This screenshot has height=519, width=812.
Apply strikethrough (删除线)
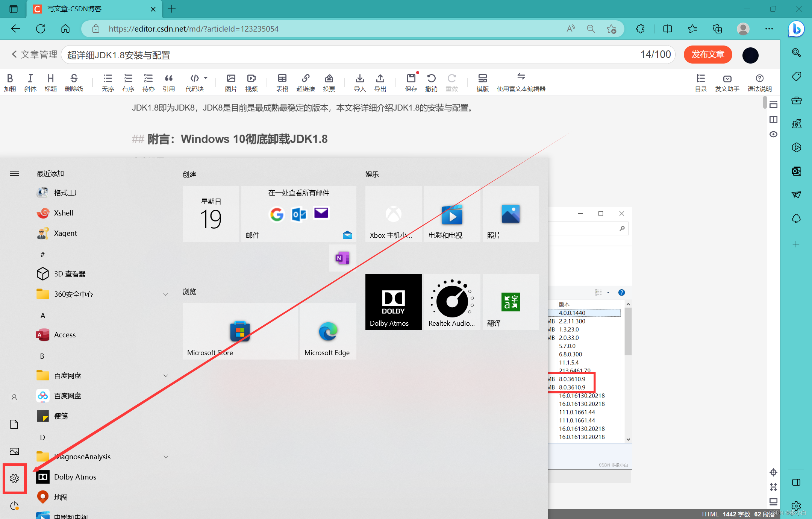[74, 83]
